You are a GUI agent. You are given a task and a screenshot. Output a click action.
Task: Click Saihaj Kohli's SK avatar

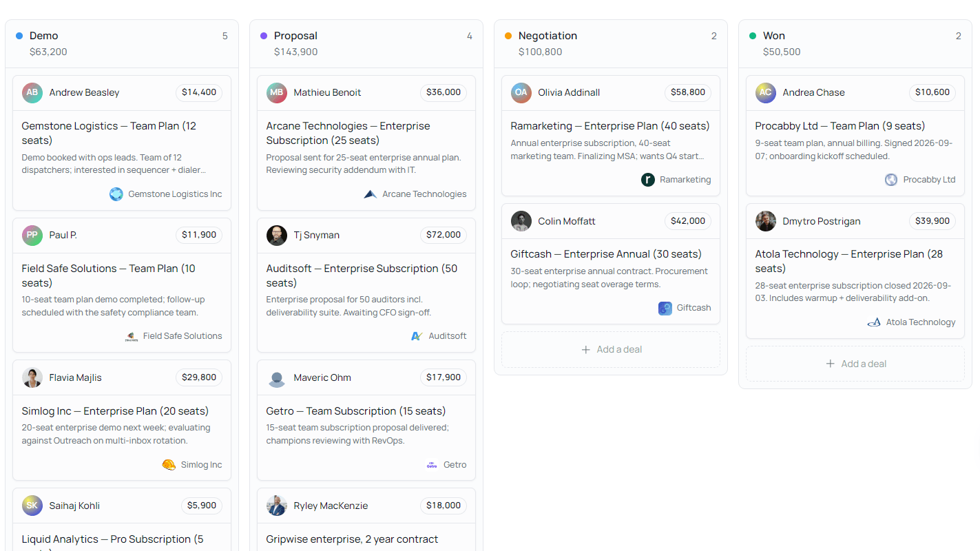(x=32, y=506)
